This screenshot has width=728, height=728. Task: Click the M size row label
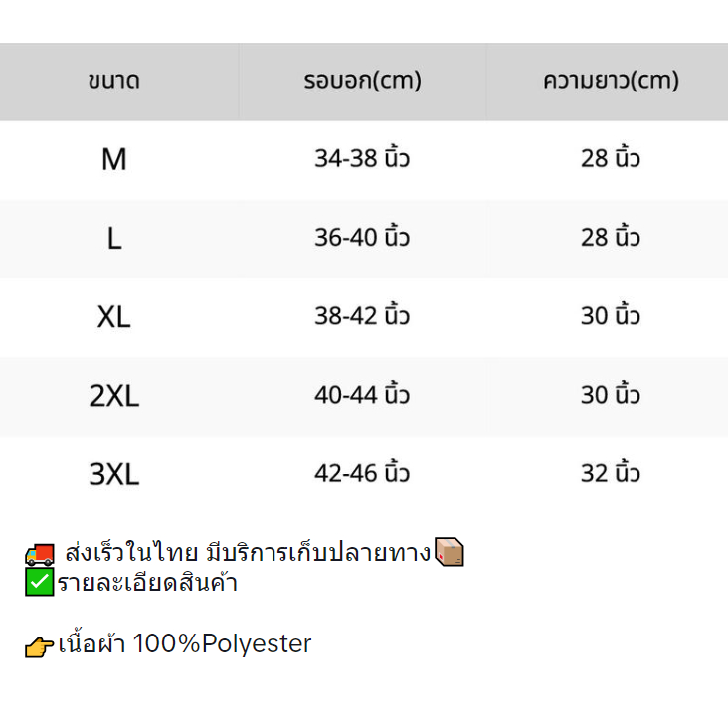coord(114,159)
